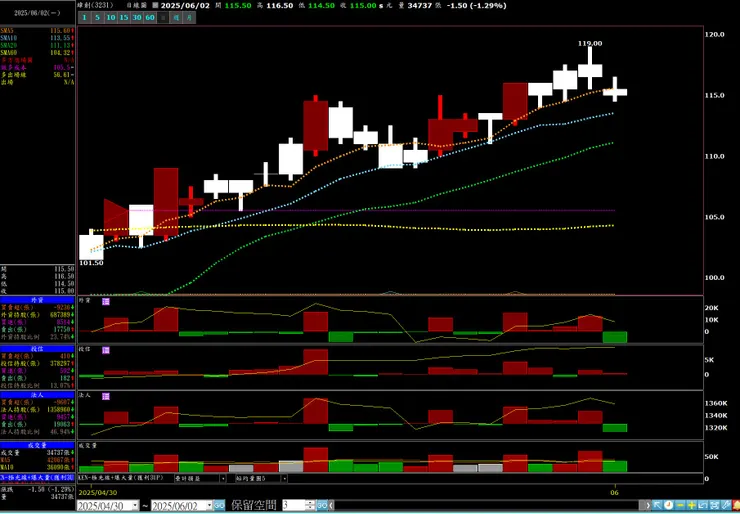
Task: Click the purple settings icon in 外資 panel
Action: (106, 301)
